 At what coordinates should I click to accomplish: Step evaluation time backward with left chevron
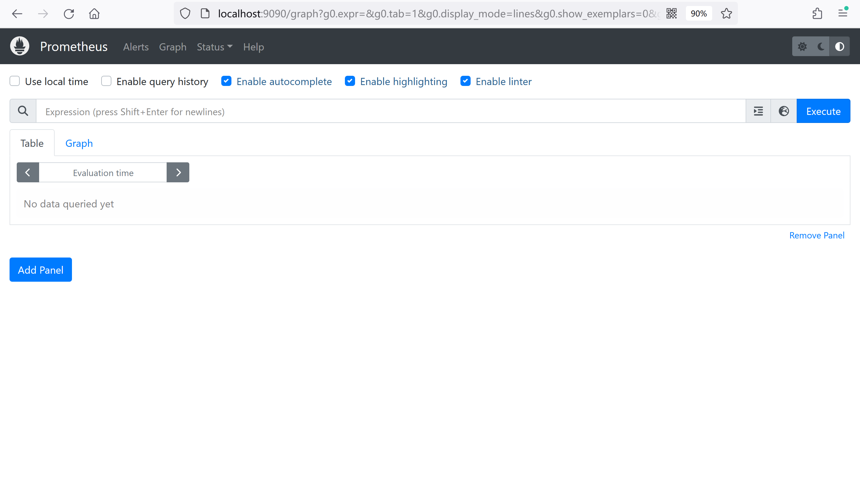pyautogui.click(x=28, y=172)
